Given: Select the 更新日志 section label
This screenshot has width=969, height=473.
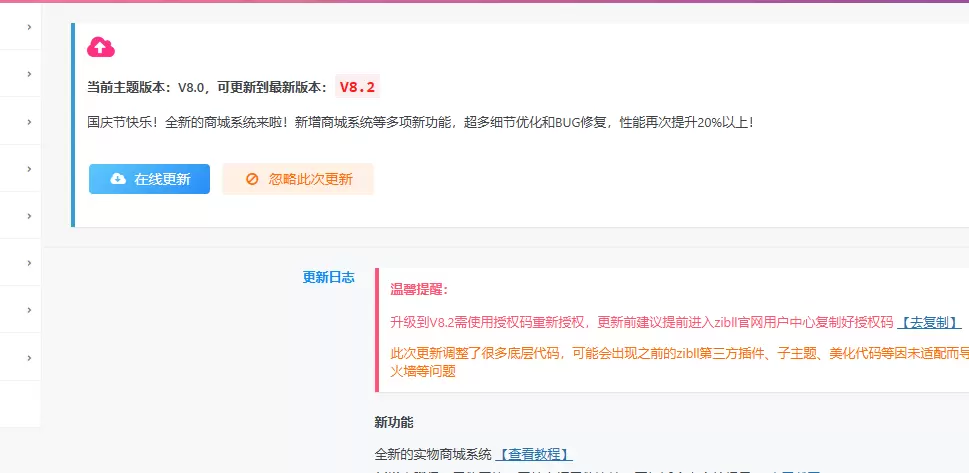Looking at the screenshot, I should pyautogui.click(x=328, y=277).
